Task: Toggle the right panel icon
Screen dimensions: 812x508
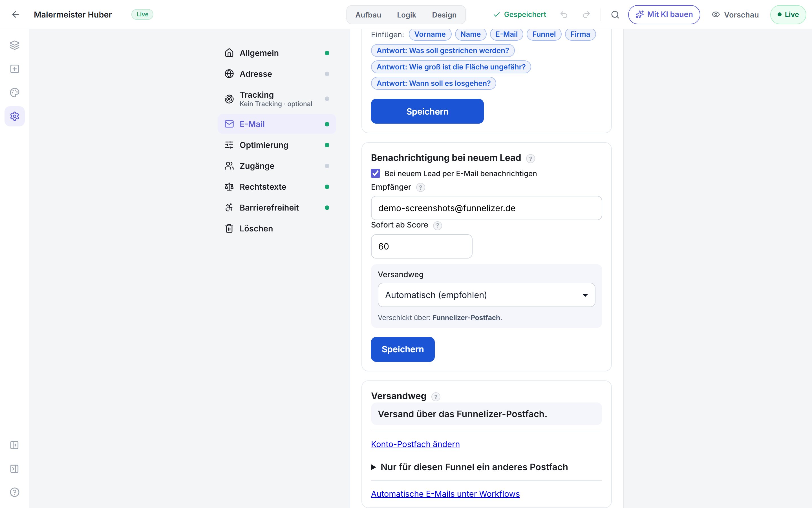Action: pos(14,469)
